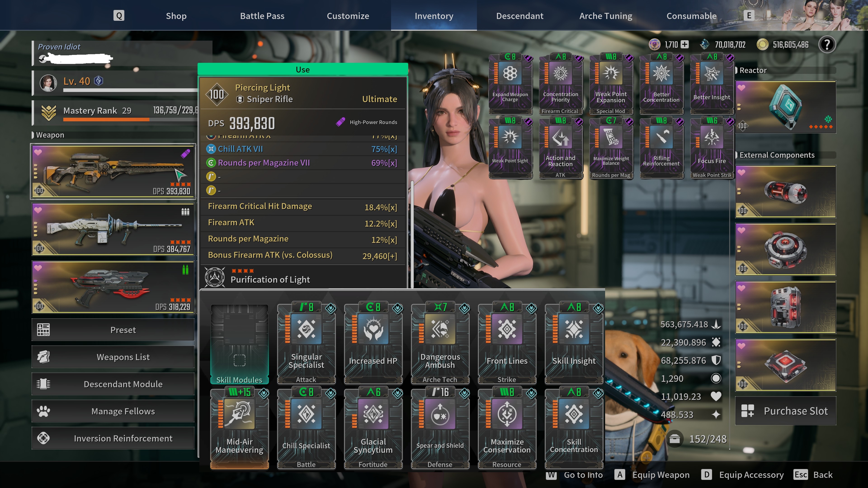Click the inventory capacity 152/248 icon
Viewport: 868px width, 488px height.
coord(675,439)
